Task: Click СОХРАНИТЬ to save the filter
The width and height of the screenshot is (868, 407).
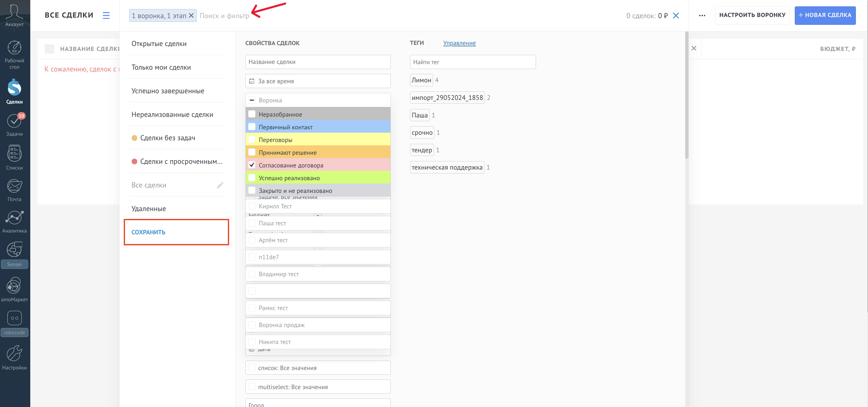Action: point(148,232)
